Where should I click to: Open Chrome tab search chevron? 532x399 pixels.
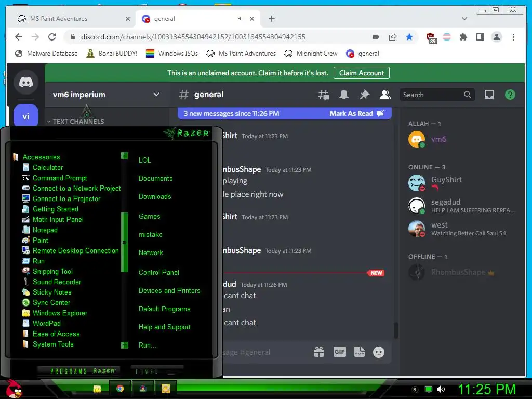(x=464, y=19)
